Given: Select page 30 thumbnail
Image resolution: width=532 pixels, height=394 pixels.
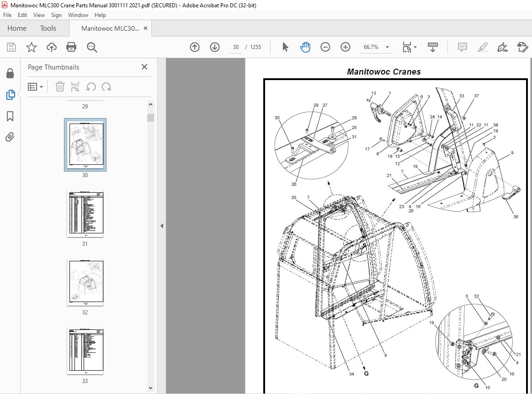Looking at the screenshot, I should [85, 145].
